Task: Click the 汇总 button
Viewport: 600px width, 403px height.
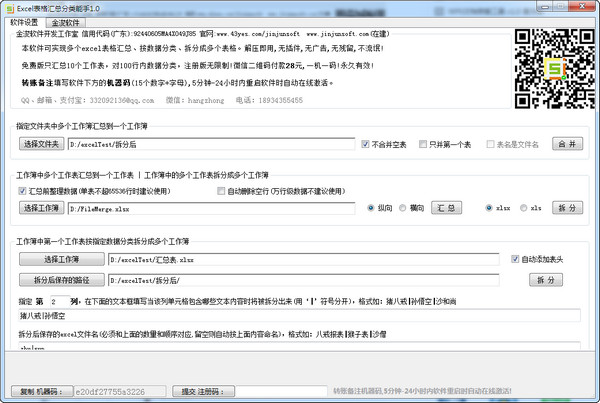Action: pos(446,208)
